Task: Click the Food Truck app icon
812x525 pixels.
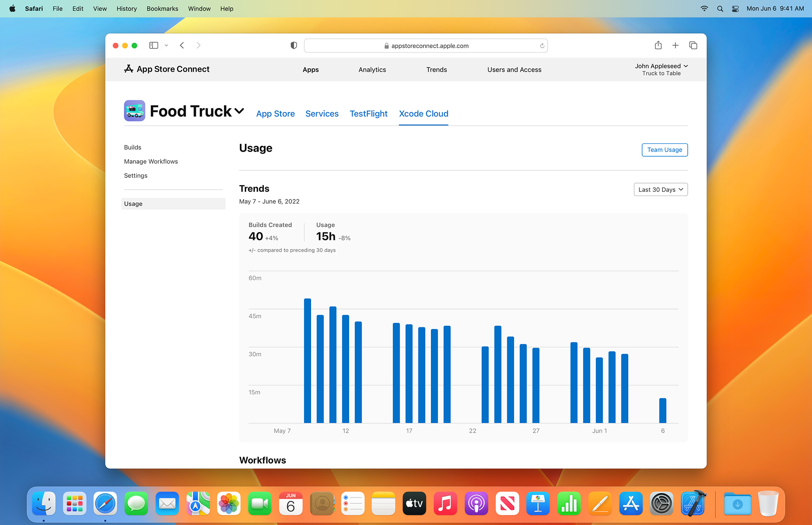Action: click(x=134, y=111)
